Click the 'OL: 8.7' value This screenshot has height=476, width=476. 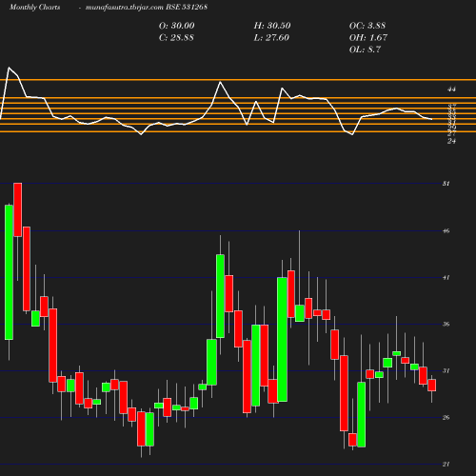[365, 50]
